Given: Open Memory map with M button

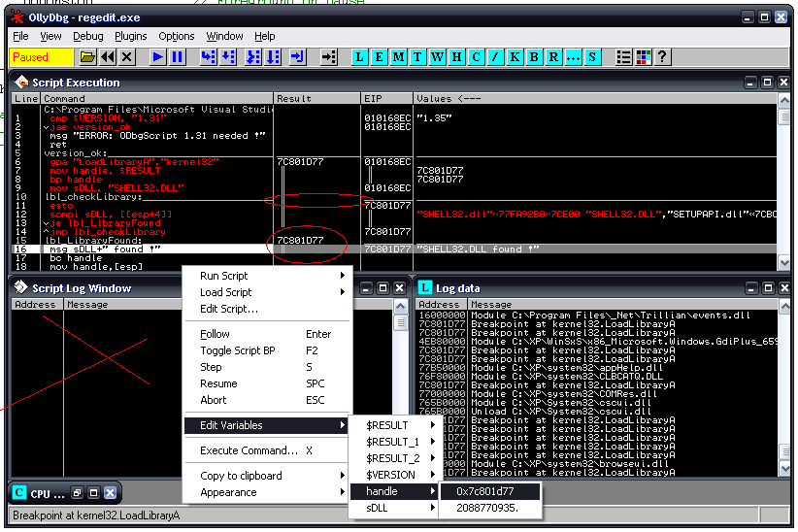Looking at the screenshot, I should click(x=399, y=57).
